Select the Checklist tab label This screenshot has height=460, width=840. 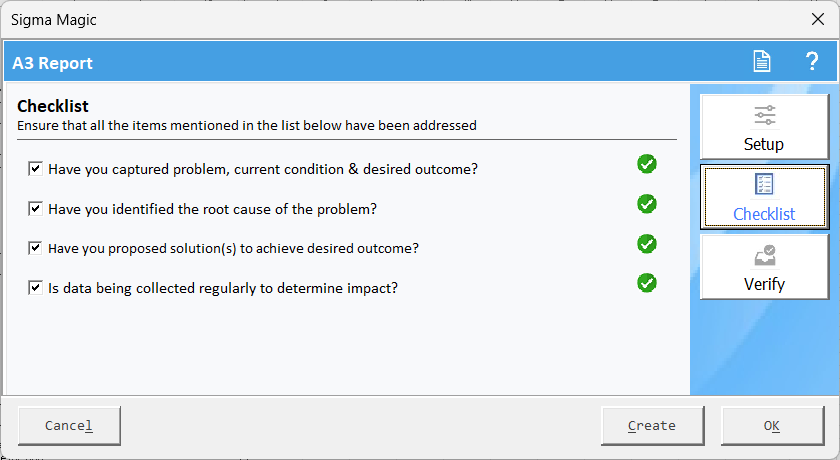click(764, 214)
